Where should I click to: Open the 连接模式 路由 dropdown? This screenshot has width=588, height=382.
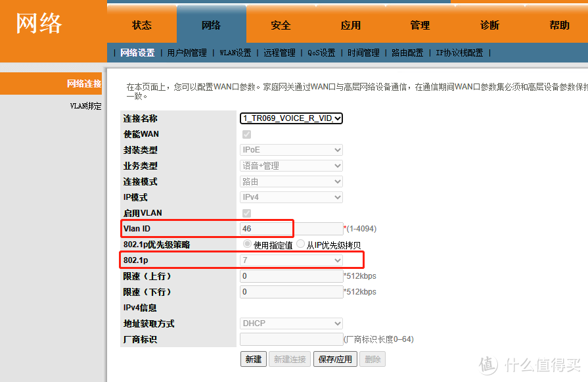click(x=291, y=181)
